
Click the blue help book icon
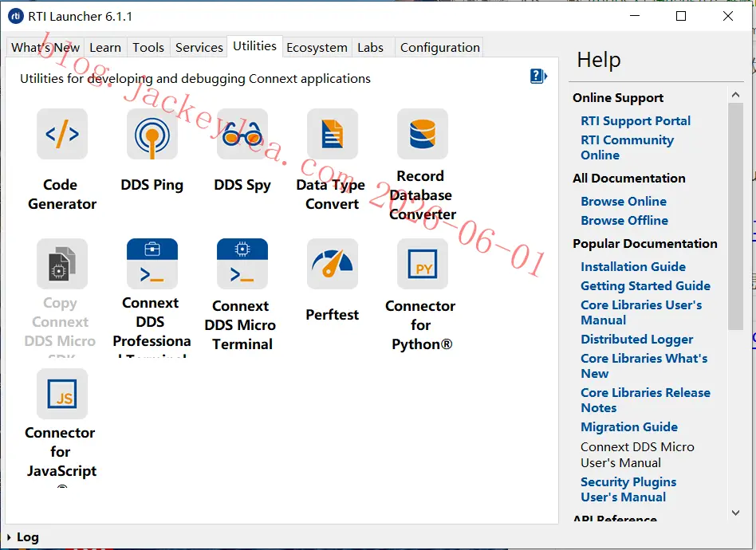point(538,76)
